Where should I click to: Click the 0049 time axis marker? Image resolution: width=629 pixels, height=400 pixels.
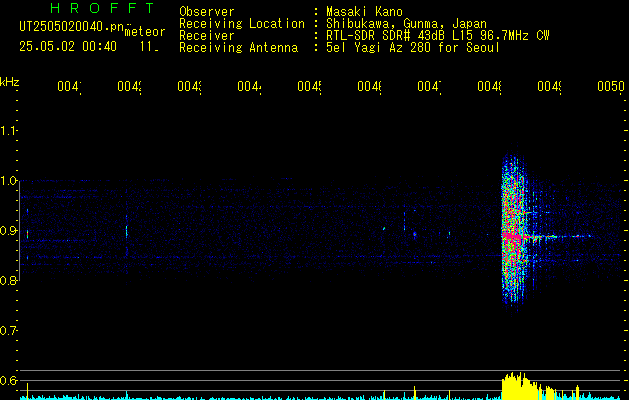click(549, 86)
